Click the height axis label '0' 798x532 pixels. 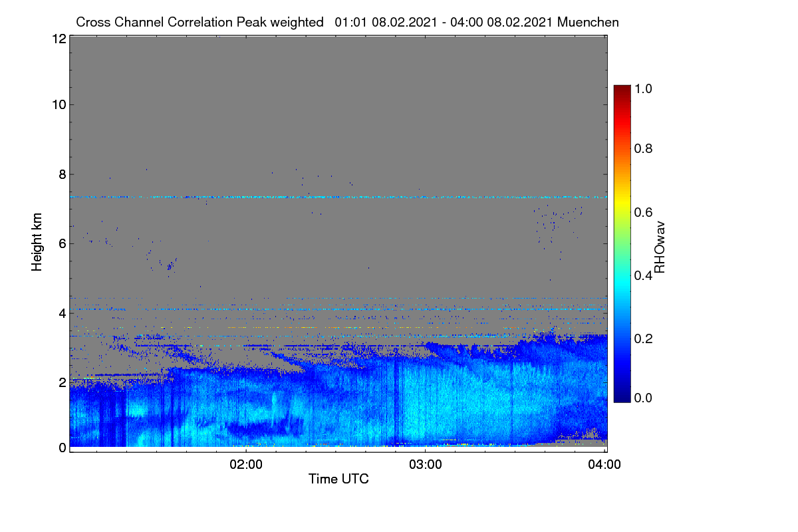point(62,448)
